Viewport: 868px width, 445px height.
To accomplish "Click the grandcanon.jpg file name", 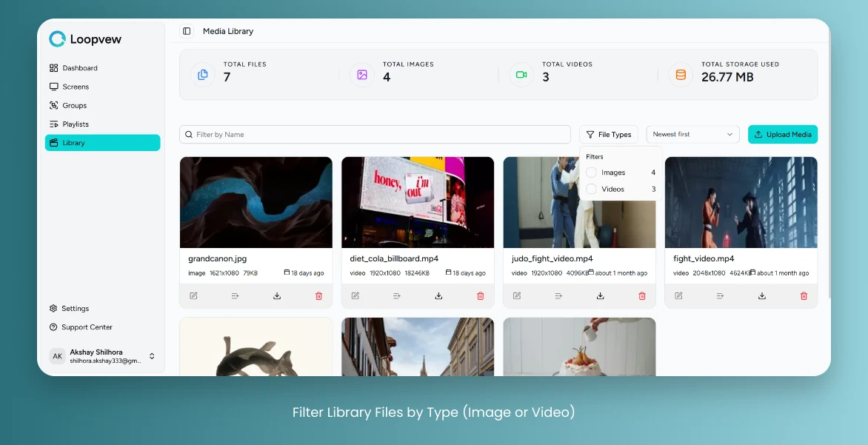I will click(218, 258).
